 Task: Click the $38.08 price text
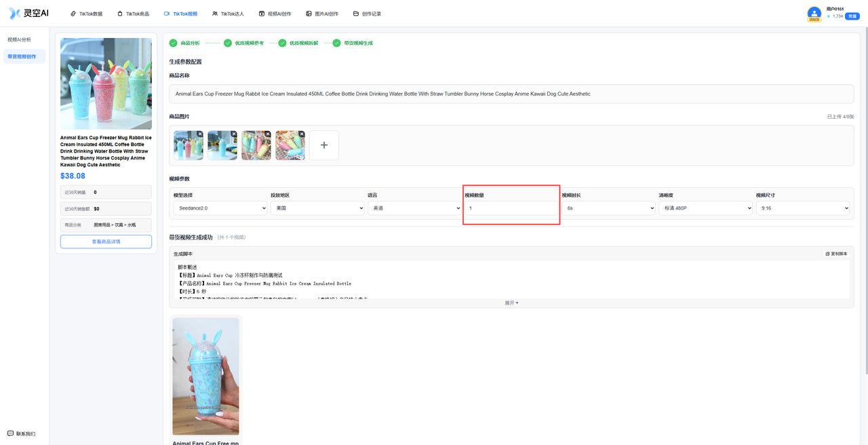click(73, 176)
